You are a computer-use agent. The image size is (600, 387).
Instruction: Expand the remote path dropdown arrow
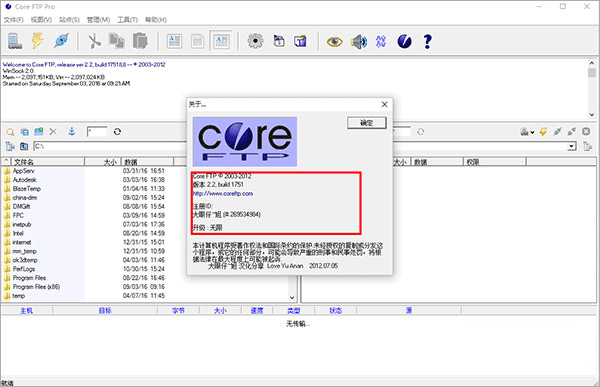pos(572,146)
